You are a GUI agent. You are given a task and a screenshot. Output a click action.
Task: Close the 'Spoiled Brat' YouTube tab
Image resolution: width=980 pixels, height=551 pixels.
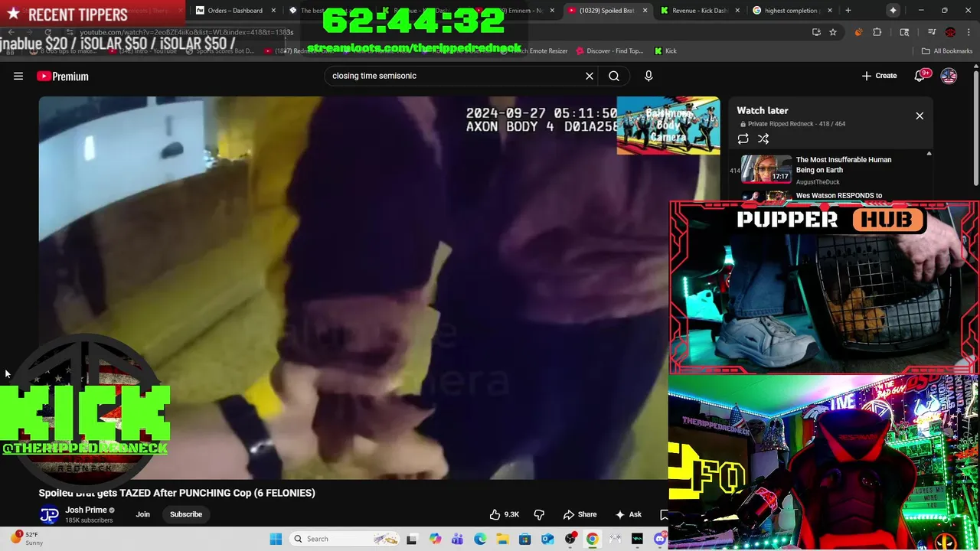point(645,11)
